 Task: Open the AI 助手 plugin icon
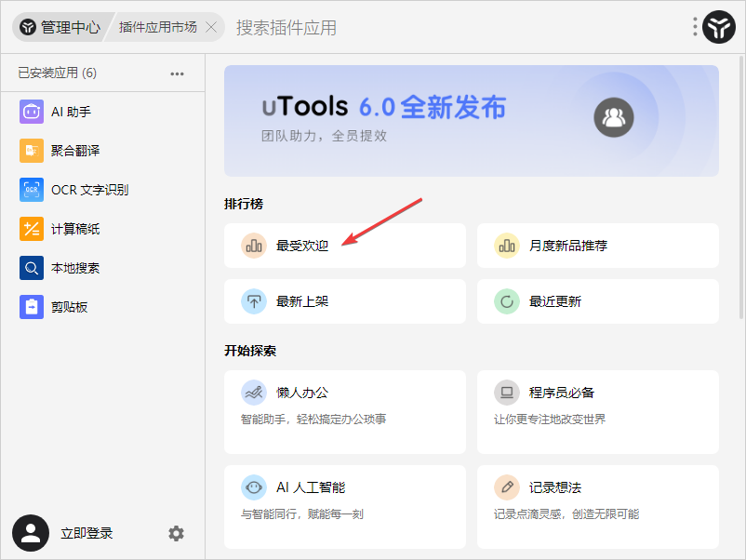click(x=32, y=112)
